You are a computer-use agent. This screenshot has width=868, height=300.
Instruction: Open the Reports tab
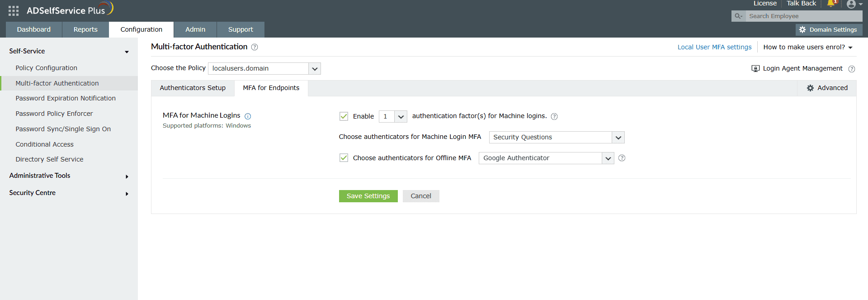pos(85,30)
